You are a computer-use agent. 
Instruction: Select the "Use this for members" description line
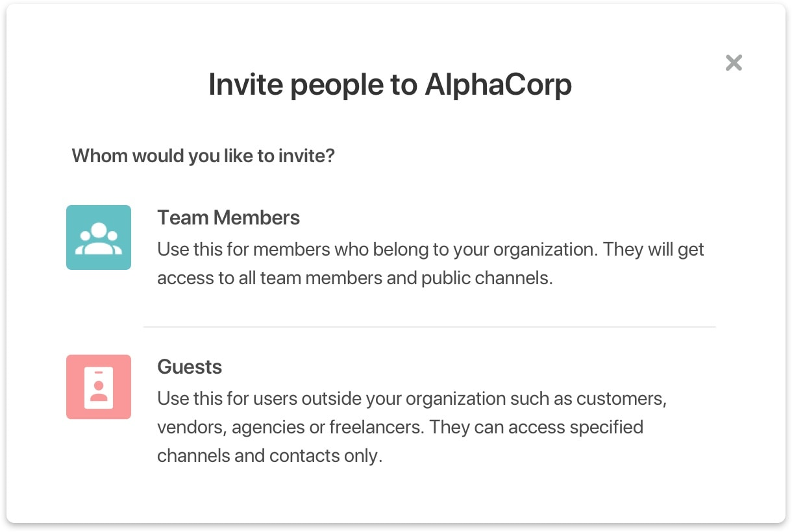430,249
